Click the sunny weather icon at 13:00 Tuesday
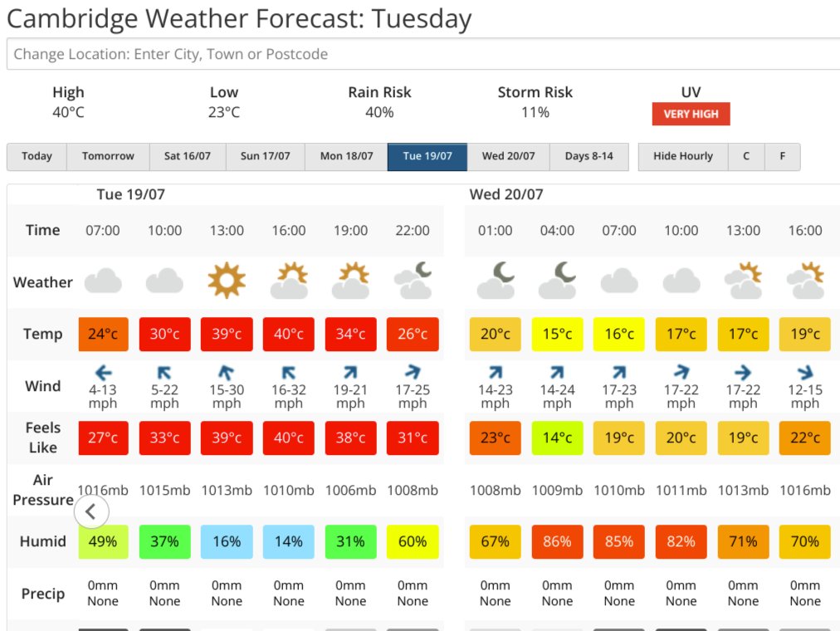This screenshot has width=840, height=631. [227, 280]
